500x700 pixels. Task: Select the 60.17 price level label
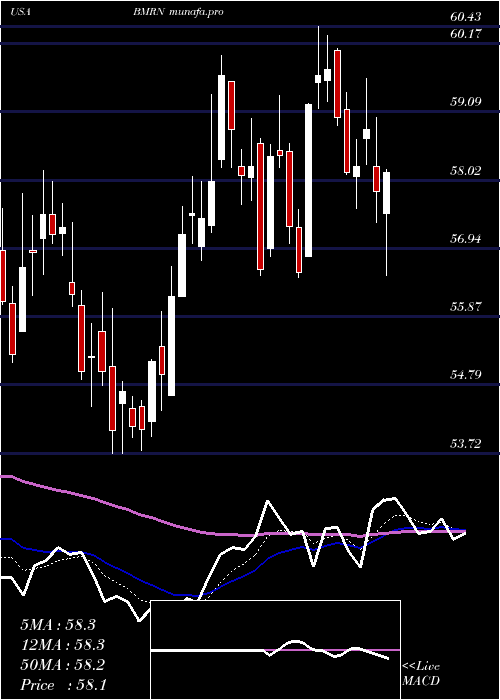(466, 33)
